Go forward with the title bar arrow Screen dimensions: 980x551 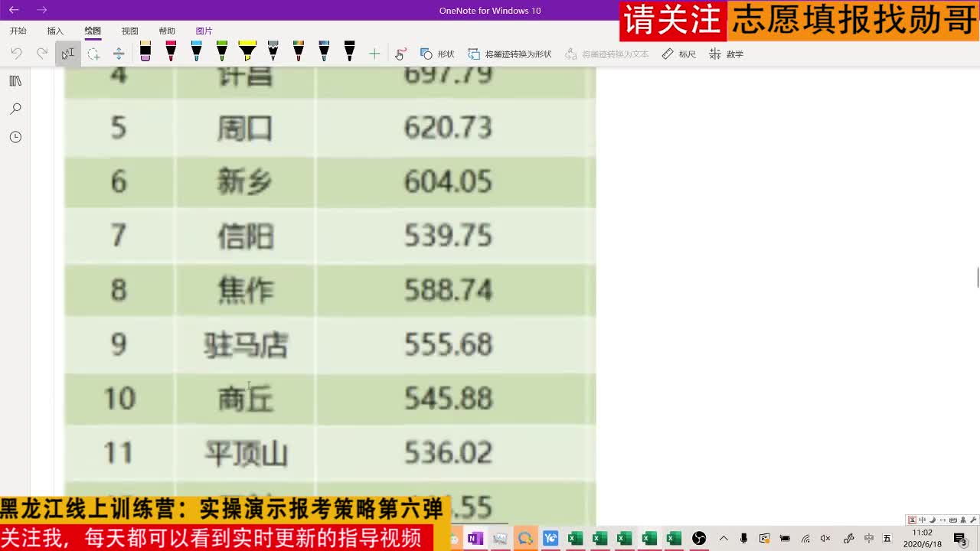41,10
